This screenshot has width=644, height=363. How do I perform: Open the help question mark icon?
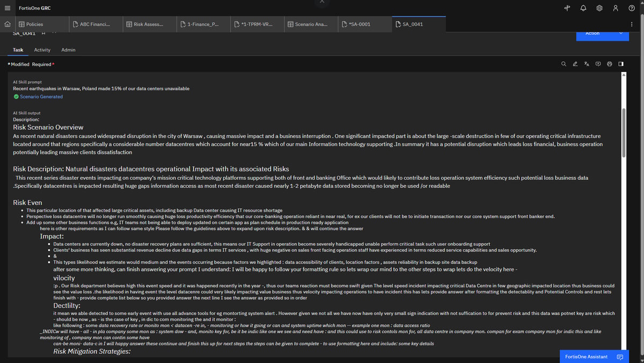click(x=632, y=9)
